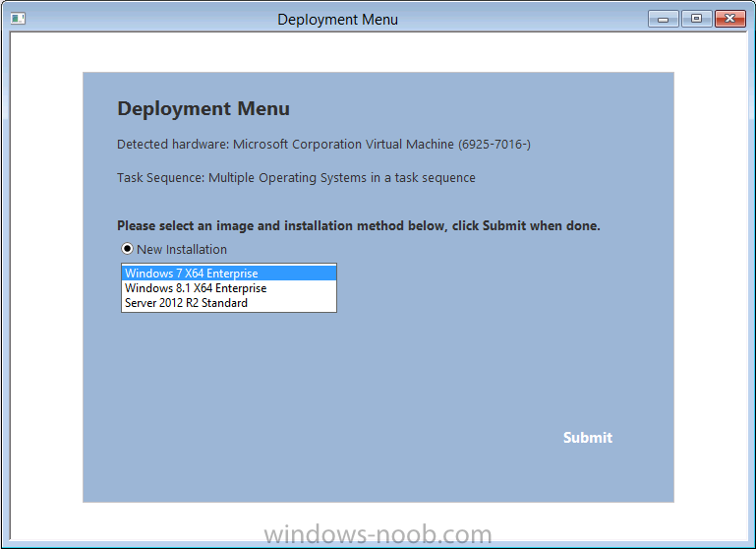Viewport: 756px width, 549px height.
Task: Close the Deployment Menu window
Action: [730, 19]
